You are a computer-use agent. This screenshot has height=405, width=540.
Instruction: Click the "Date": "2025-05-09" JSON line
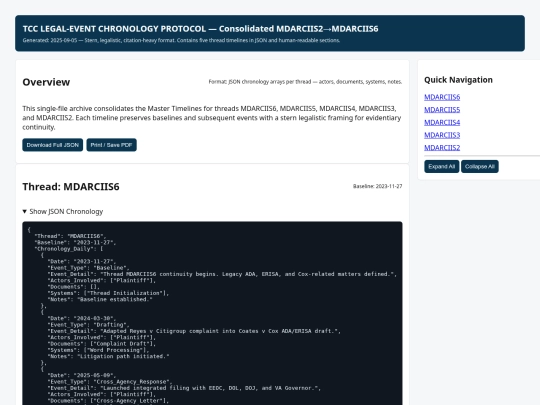pos(82,375)
